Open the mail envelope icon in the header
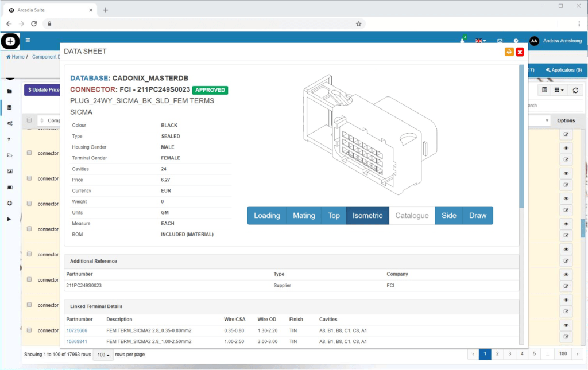This screenshot has height=370, width=588. coord(500,41)
